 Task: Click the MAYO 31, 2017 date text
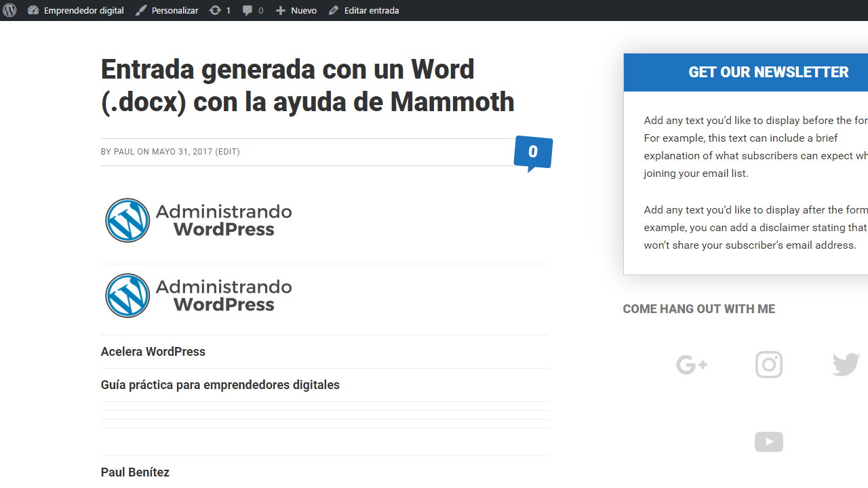click(182, 152)
